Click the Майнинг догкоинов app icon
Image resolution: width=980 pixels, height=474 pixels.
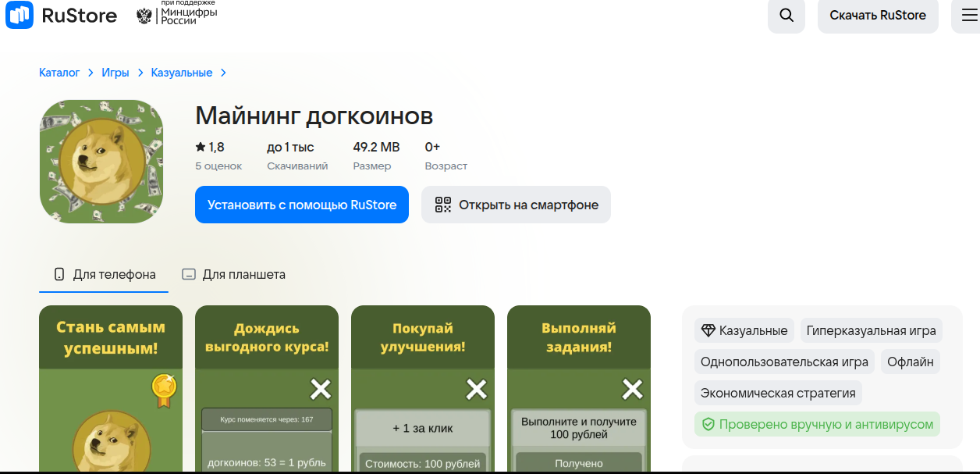point(101,162)
